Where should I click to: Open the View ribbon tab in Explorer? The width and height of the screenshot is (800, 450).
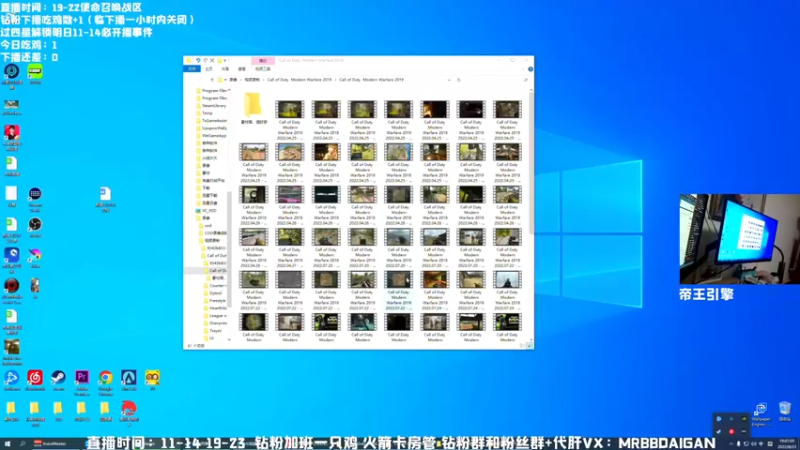tap(242, 69)
